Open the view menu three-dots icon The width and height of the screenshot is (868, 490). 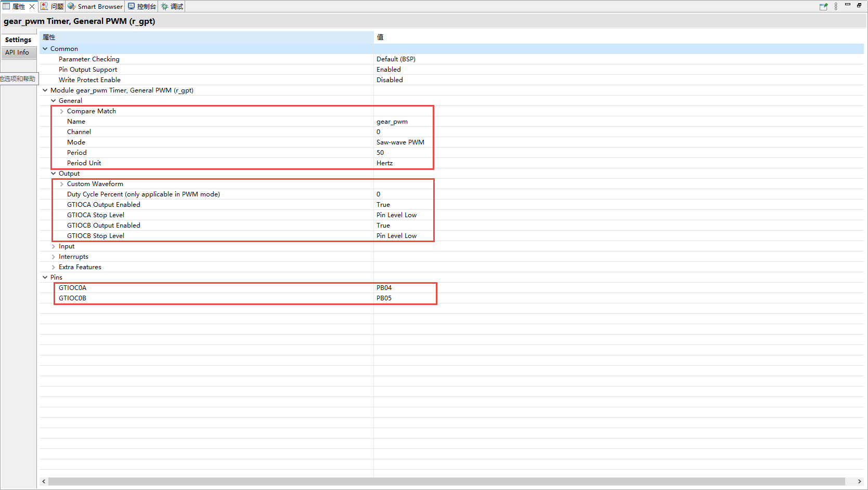click(x=836, y=6)
